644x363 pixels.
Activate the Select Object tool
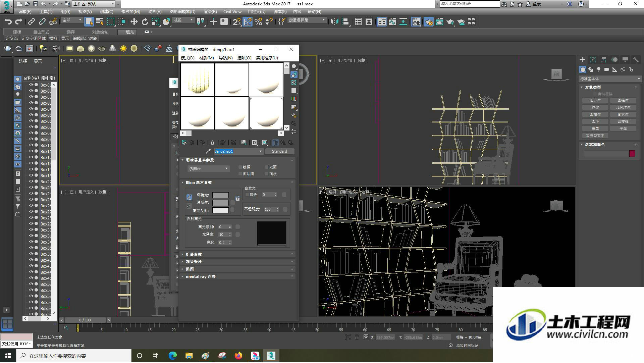tap(89, 22)
